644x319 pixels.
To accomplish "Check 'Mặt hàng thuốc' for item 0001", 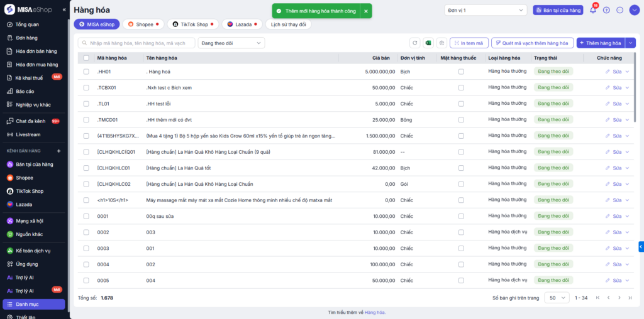I will [x=461, y=216].
